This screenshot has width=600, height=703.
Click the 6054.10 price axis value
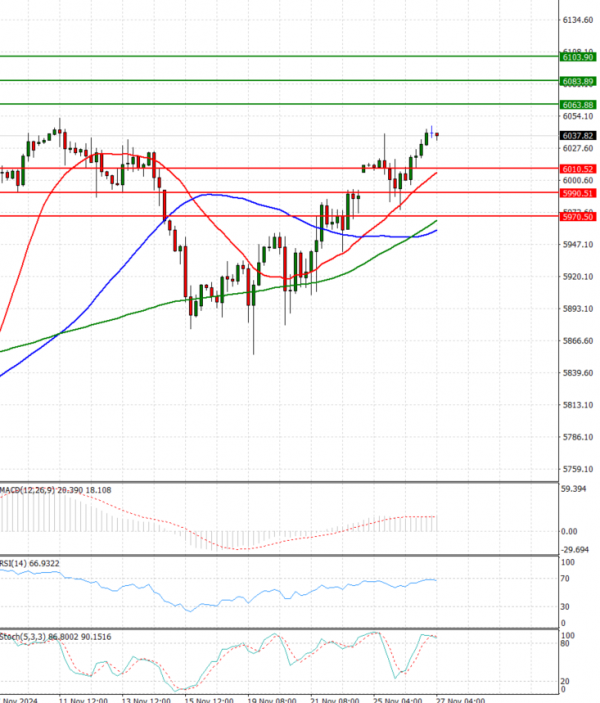coord(578,116)
